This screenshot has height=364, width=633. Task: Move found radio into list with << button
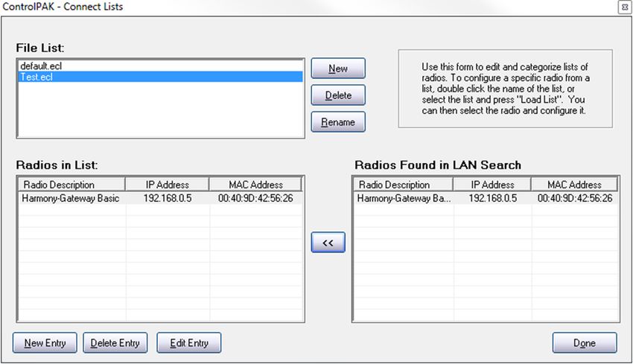[328, 243]
